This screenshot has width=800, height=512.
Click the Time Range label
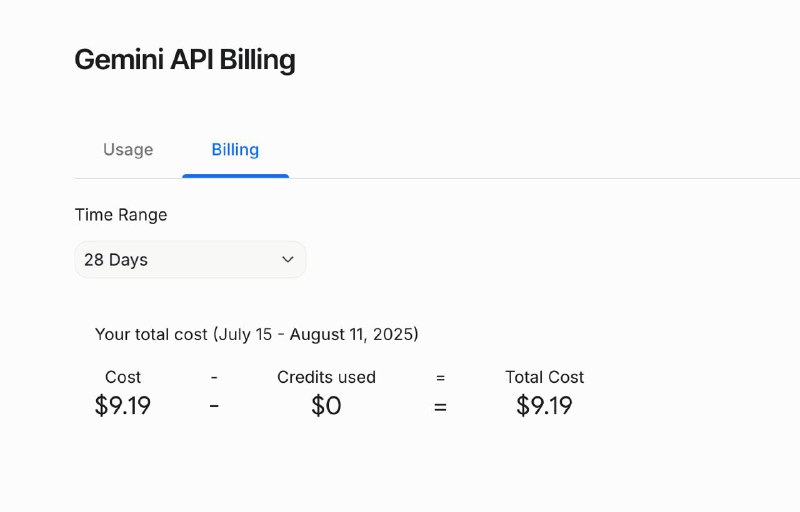click(x=121, y=214)
